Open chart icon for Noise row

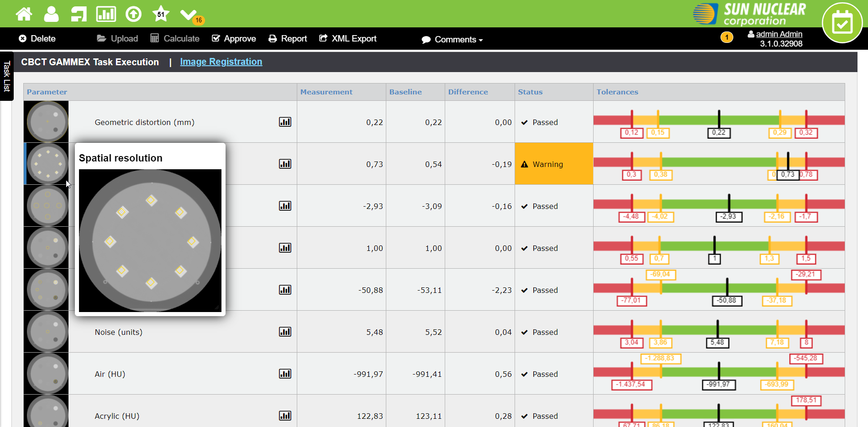[x=285, y=332]
